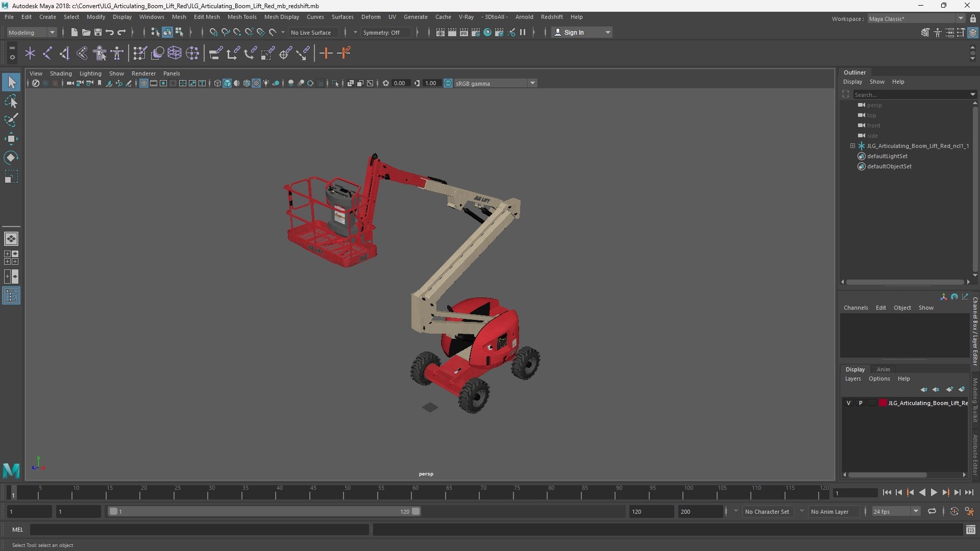Viewport: 980px width, 551px height.
Task: Activate the Move tool in the toolbox
Action: (11, 139)
